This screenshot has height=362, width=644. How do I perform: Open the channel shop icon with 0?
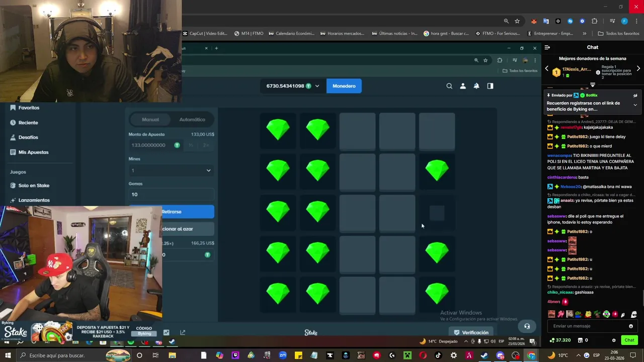(x=582, y=340)
